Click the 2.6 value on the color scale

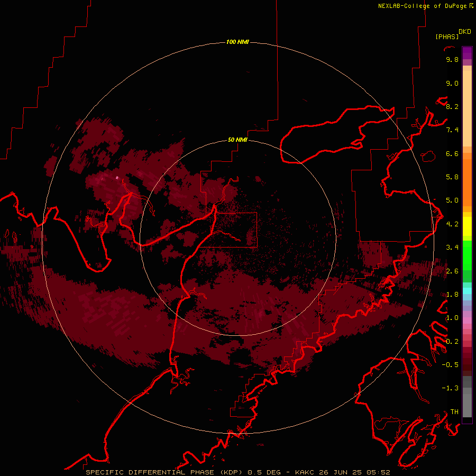[452, 271]
